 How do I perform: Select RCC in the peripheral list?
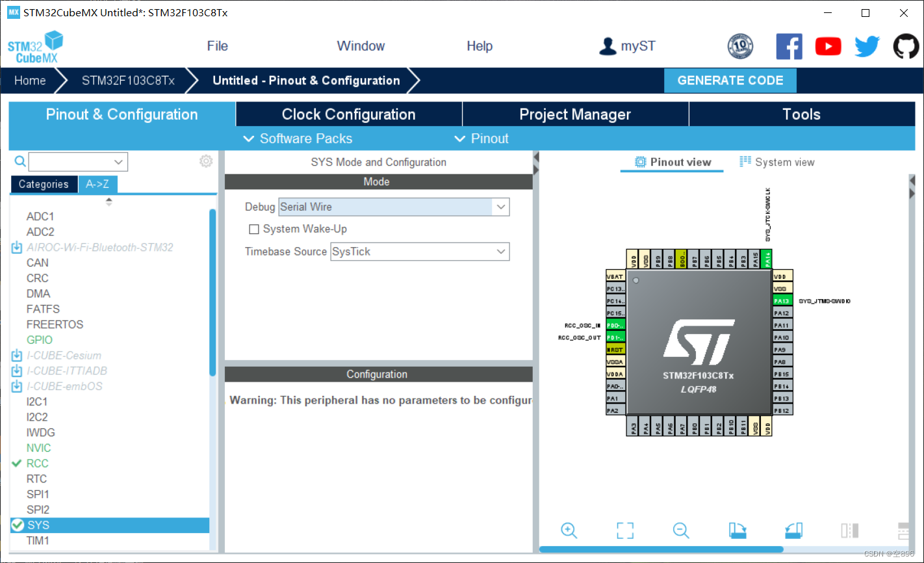pyautogui.click(x=38, y=464)
